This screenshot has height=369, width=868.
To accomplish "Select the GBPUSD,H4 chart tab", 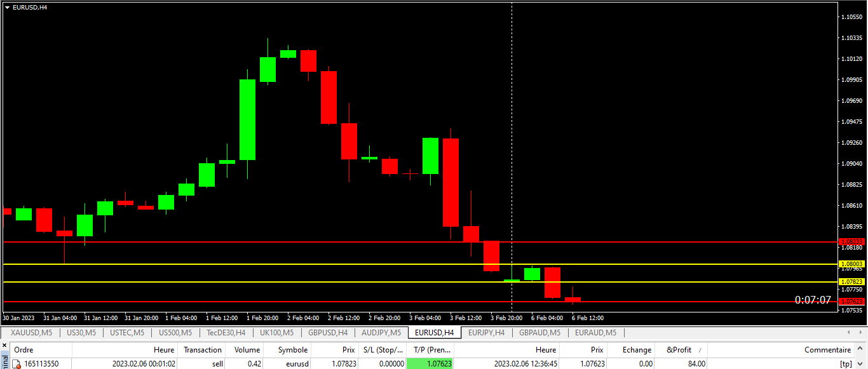I will click(x=328, y=332).
